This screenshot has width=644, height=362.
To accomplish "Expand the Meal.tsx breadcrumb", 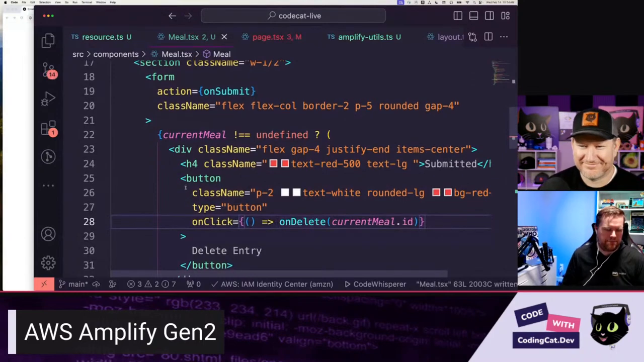I will [171, 54].
